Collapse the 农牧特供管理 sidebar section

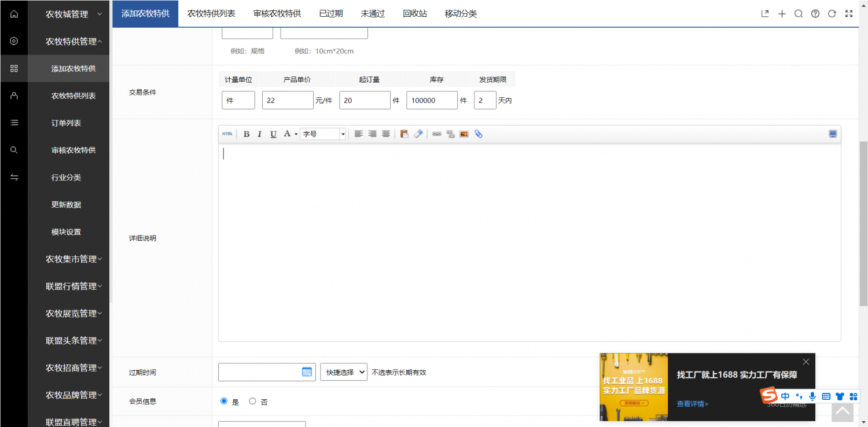pos(73,42)
